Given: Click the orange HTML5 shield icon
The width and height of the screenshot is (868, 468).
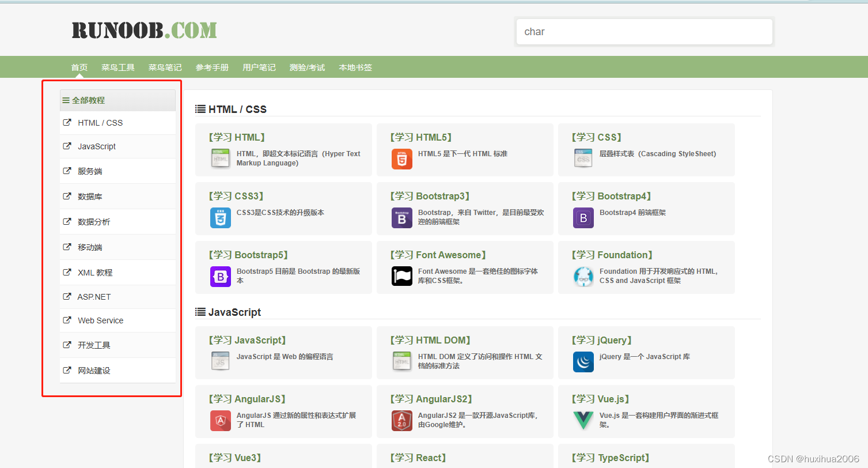Looking at the screenshot, I should pyautogui.click(x=402, y=158).
